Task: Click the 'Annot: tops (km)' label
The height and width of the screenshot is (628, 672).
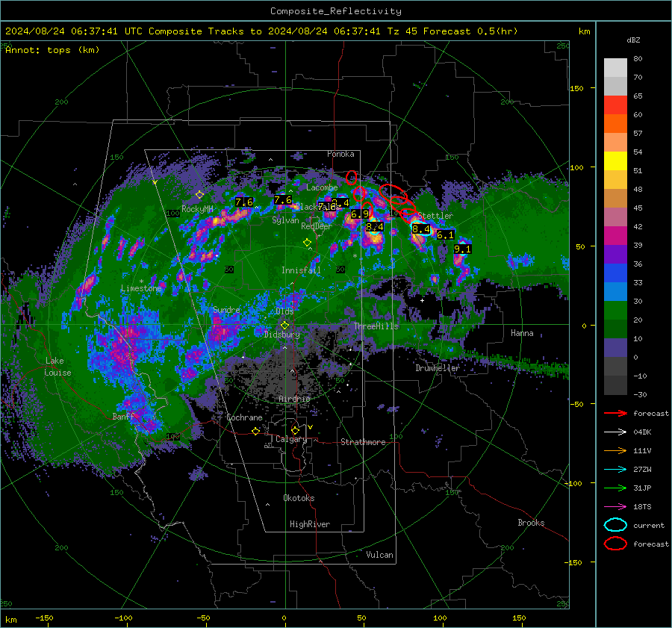Action: [53, 50]
